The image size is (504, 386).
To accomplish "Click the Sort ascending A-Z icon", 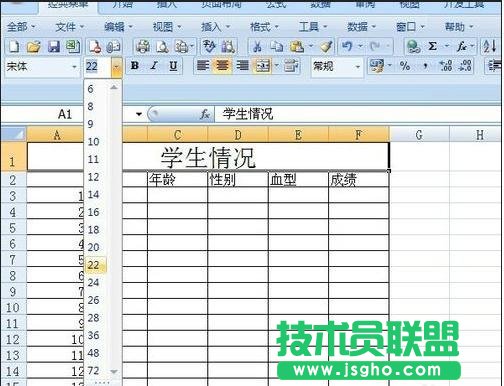I will pos(490,47).
